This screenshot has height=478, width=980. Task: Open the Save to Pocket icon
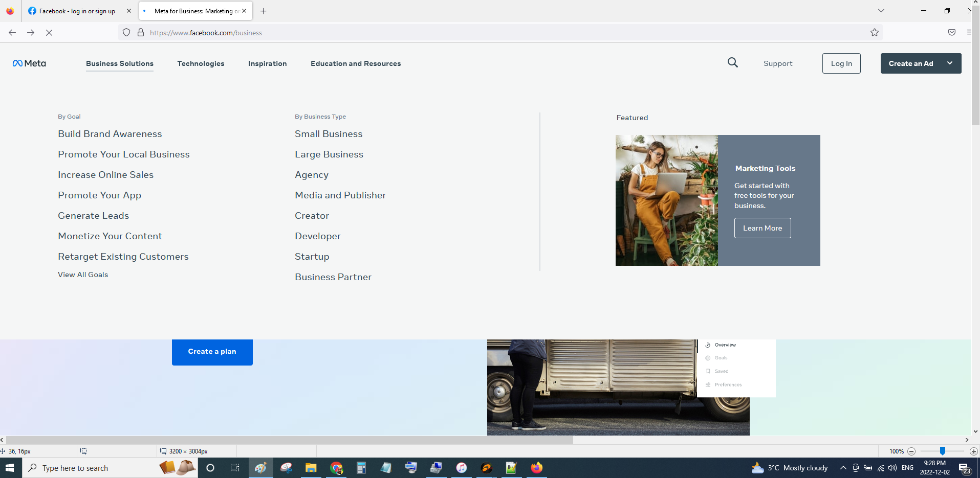click(x=952, y=33)
